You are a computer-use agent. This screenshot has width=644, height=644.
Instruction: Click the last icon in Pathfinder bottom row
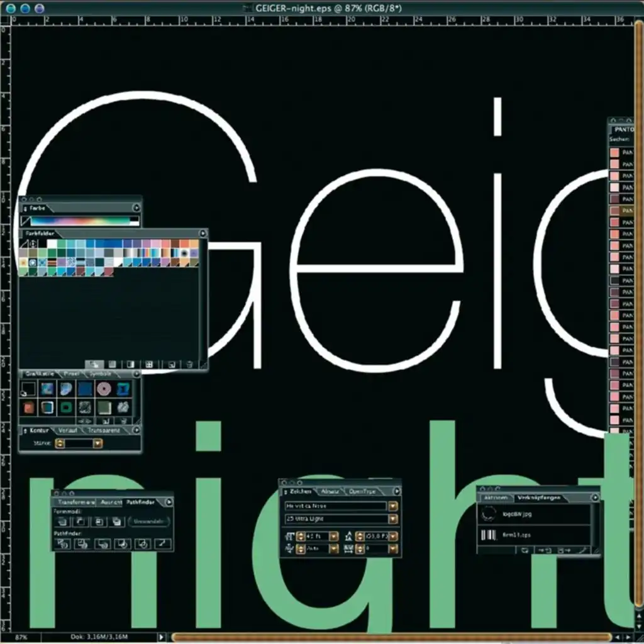pyautogui.click(x=163, y=544)
